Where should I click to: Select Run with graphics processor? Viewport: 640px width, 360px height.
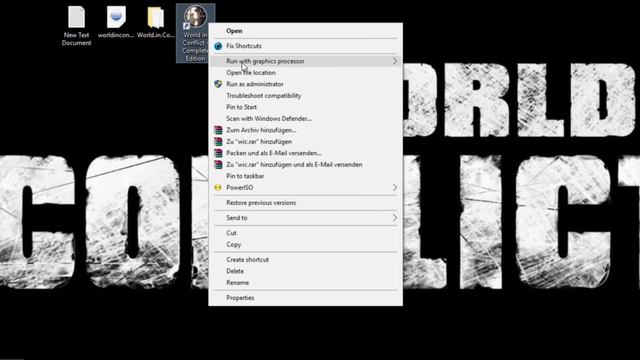pyautogui.click(x=305, y=61)
